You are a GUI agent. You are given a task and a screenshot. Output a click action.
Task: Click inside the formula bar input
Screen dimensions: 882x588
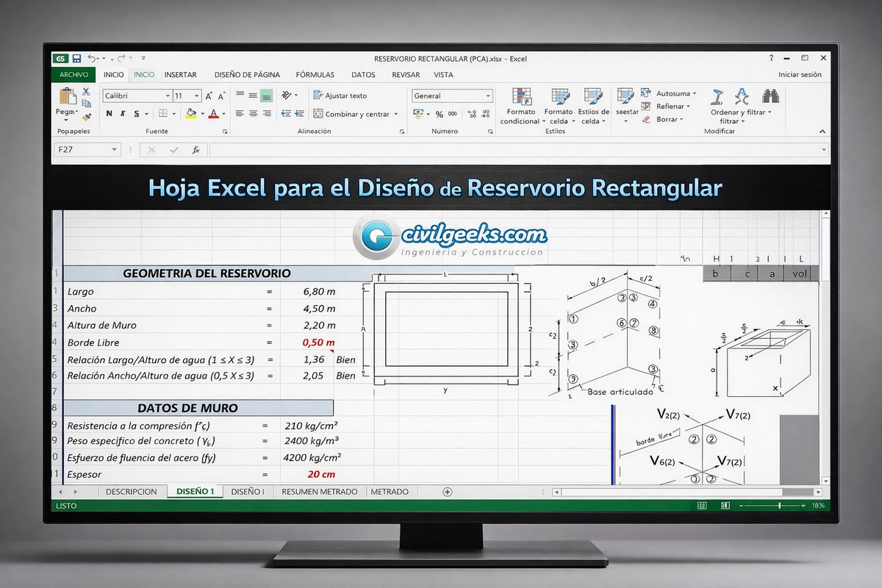tap(517, 149)
